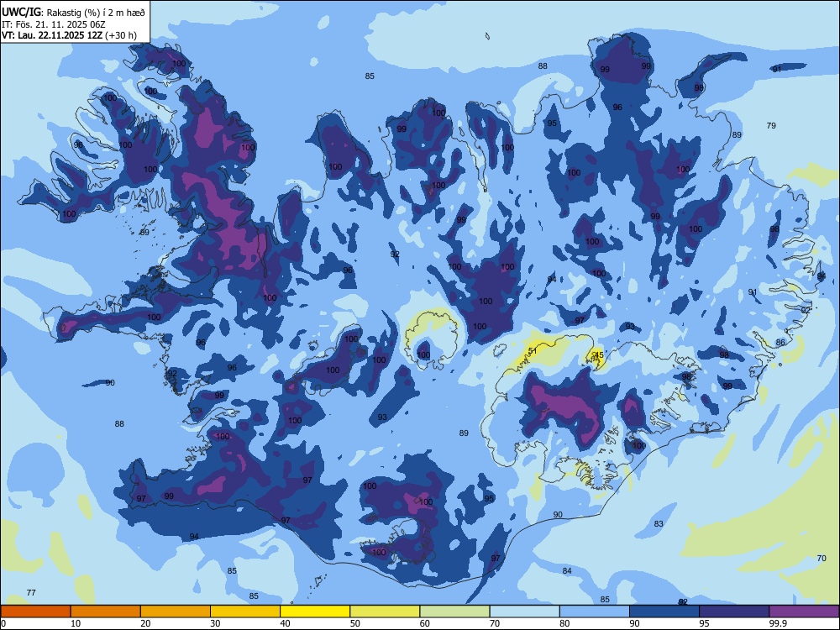Screen dimensions: 840x630
Task: Click the 'VT: Lau. 22.11.2025 12Z (+30 h)' line
Action: point(69,35)
